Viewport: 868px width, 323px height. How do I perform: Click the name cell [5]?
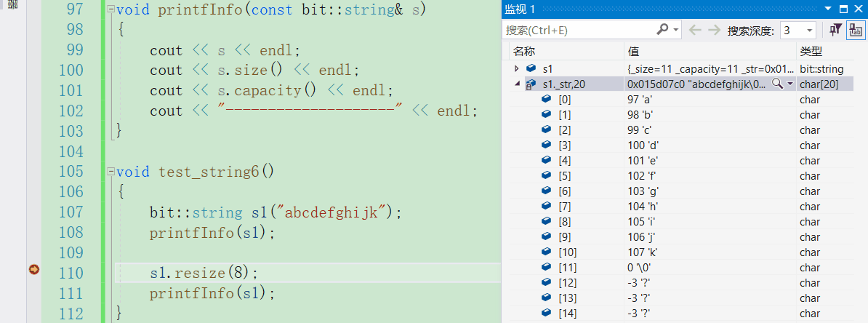click(565, 176)
